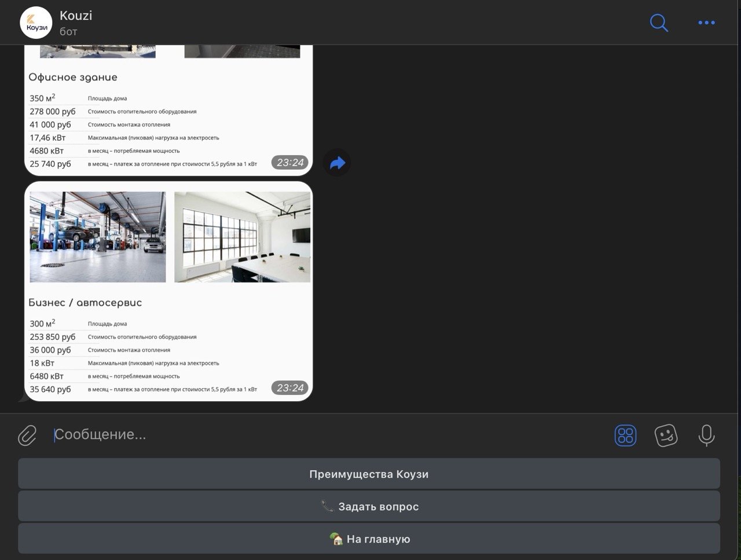Image resolution: width=741 pixels, height=560 pixels.
Task: Click the 4680 кВт value
Action: click(x=46, y=151)
